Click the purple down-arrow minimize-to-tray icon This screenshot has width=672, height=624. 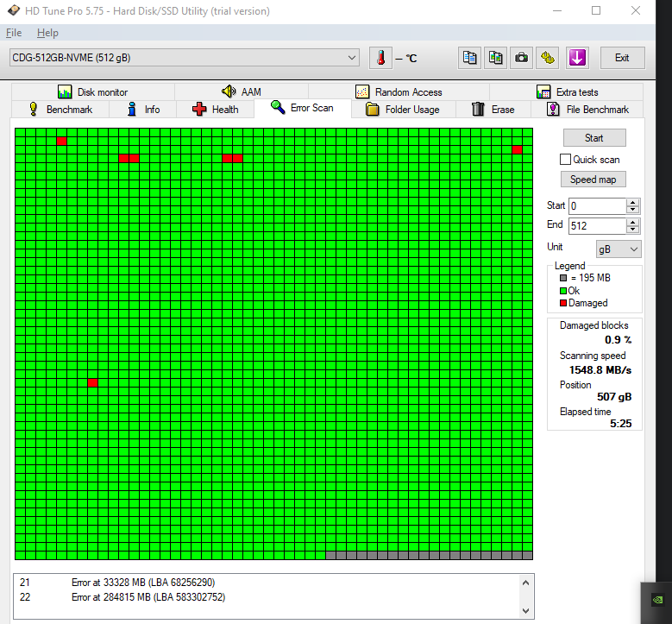pyautogui.click(x=577, y=58)
